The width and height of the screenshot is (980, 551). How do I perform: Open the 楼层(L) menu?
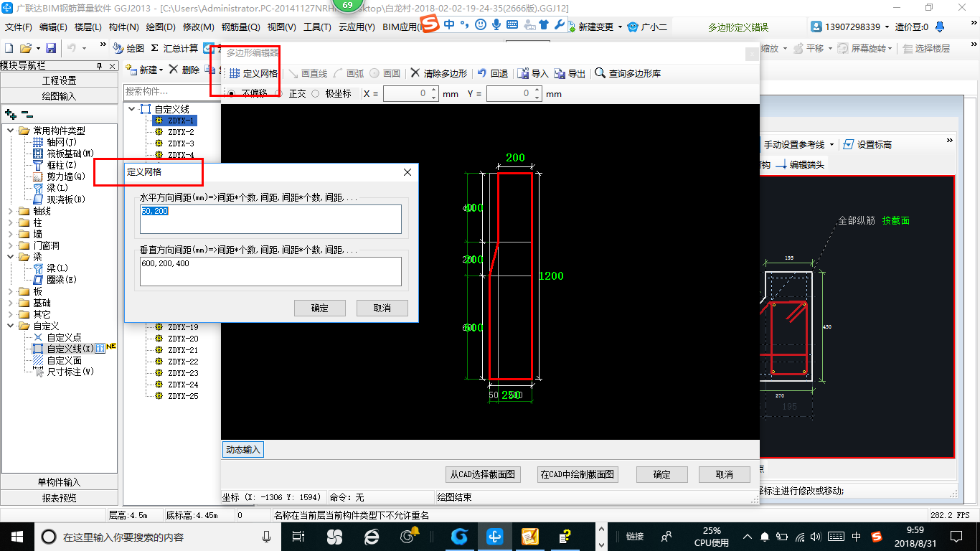coord(88,27)
